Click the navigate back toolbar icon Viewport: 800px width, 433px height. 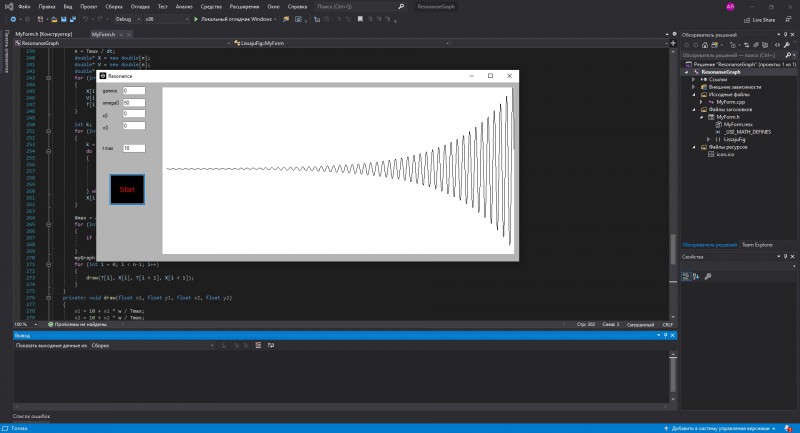(x=13, y=19)
